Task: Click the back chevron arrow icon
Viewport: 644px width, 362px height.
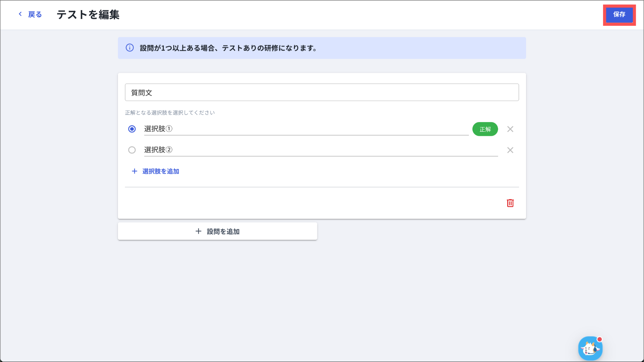Action: pyautogui.click(x=20, y=14)
